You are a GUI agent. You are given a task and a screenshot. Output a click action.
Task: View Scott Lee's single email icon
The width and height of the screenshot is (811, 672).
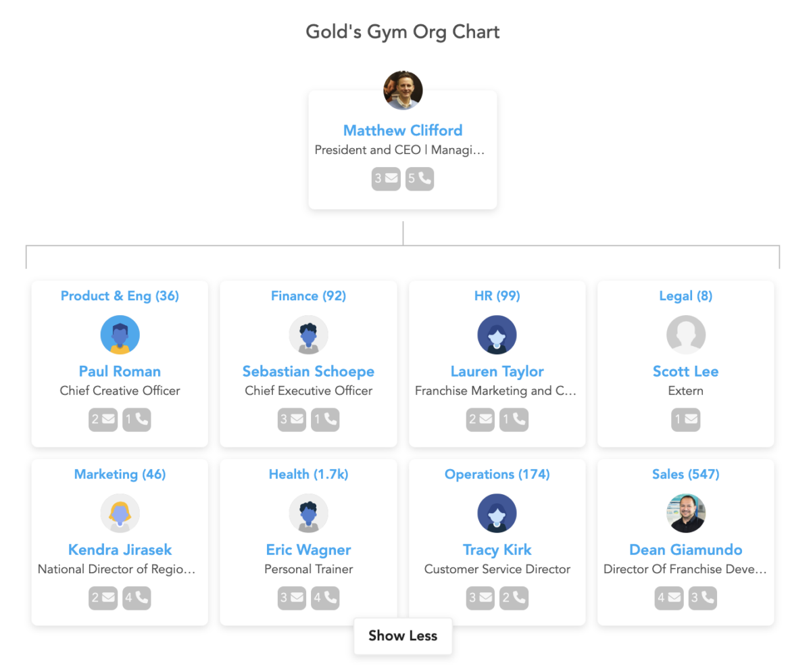686,419
